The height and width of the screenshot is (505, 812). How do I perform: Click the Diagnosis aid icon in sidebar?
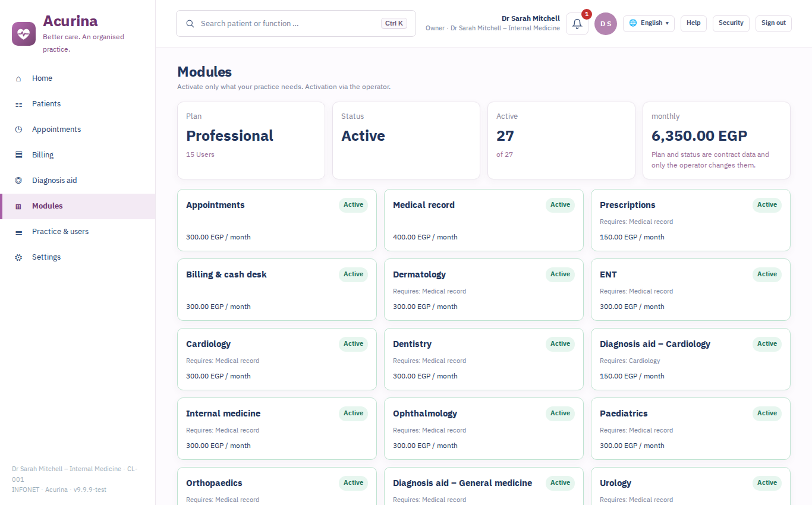(18, 181)
